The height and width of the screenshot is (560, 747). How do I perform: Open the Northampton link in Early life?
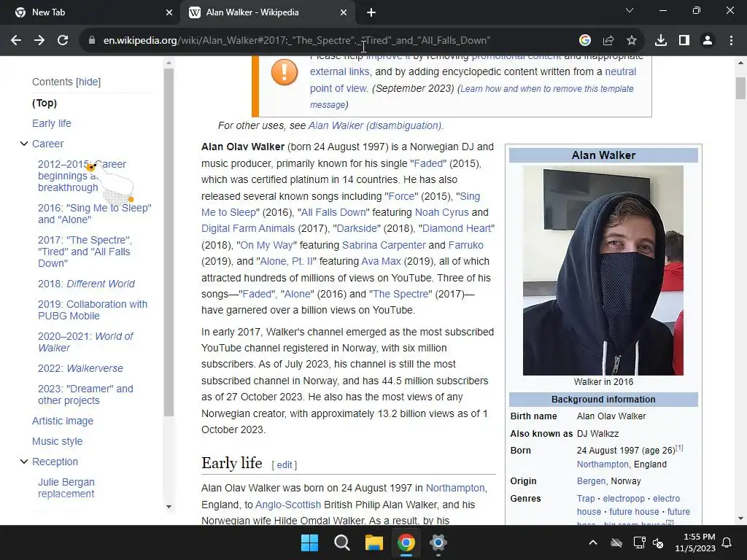point(455,488)
